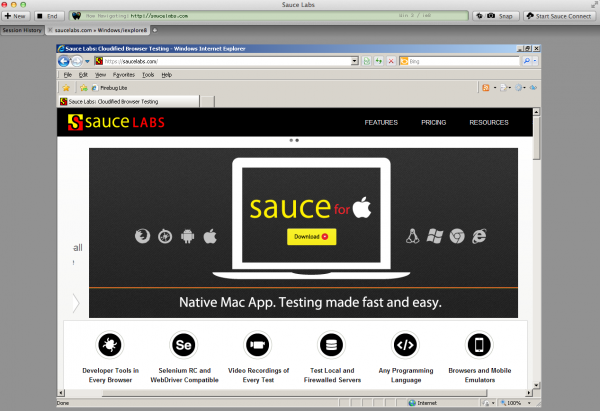This screenshot has width=600, height=411.
Task: Click the Sauce Labs navigation URL field
Action: (269, 16)
